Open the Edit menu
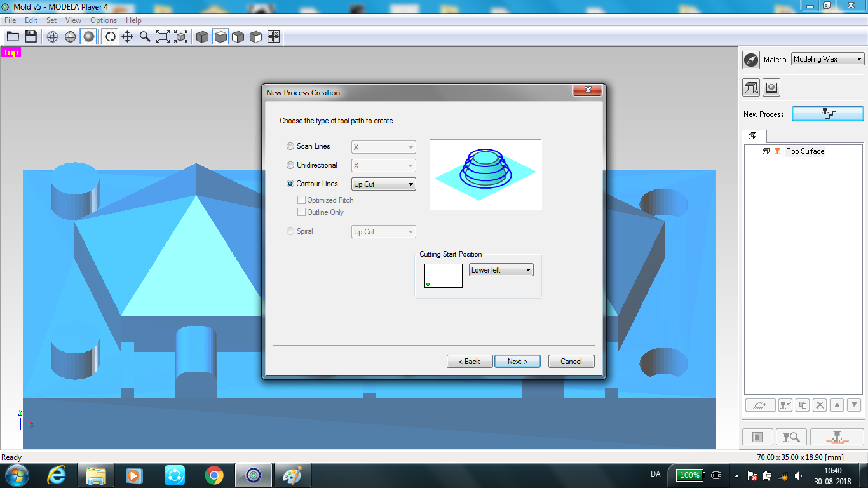868x488 pixels. pyautogui.click(x=31, y=20)
